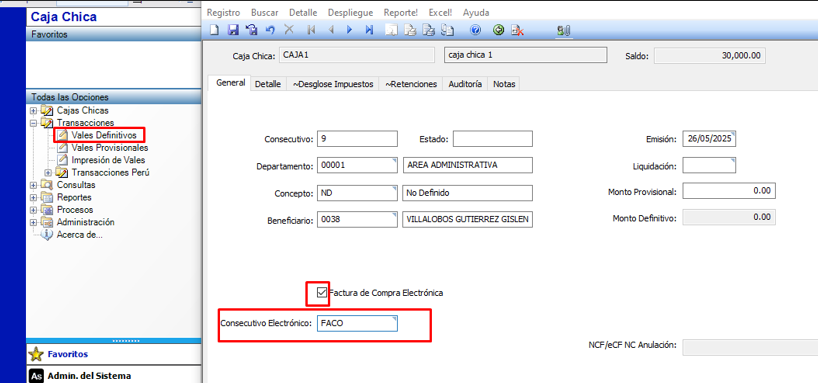Screen dimensions: 818x383
Task: Click the Monto Provisional amount field
Action: (x=729, y=191)
